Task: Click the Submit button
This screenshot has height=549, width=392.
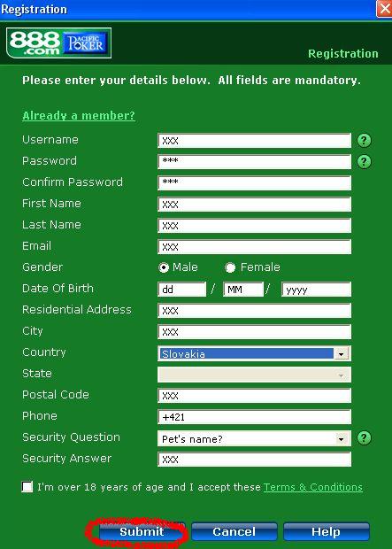Action: point(142,532)
